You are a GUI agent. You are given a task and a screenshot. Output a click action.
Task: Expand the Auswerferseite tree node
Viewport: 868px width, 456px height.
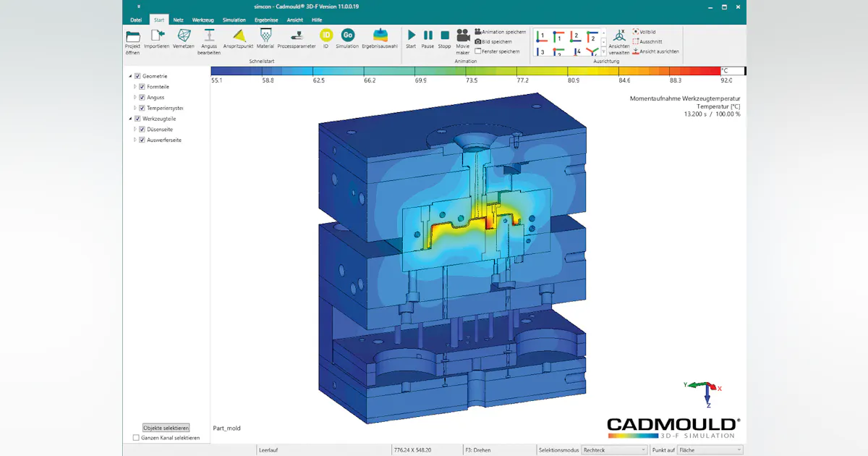135,140
